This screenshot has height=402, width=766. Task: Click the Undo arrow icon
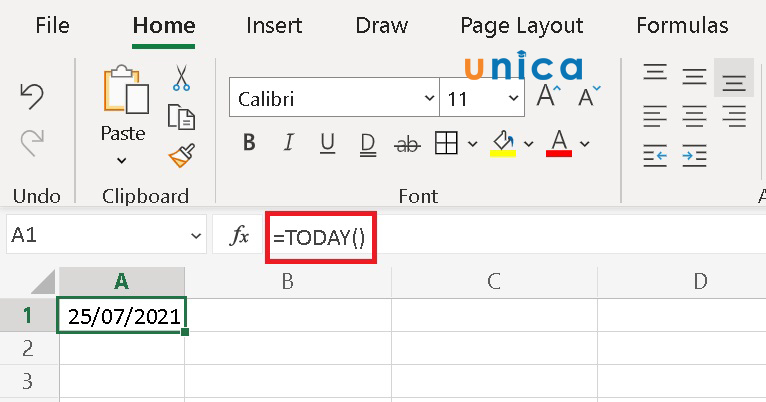click(x=32, y=96)
